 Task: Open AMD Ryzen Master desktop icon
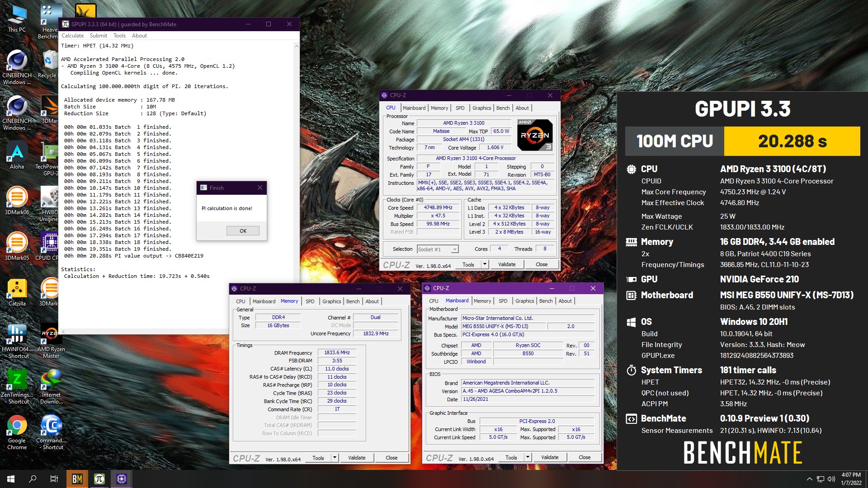tap(51, 341)
